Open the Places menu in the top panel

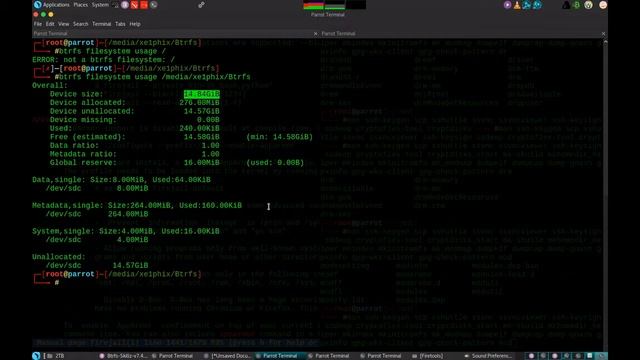(x=80, y=5)
